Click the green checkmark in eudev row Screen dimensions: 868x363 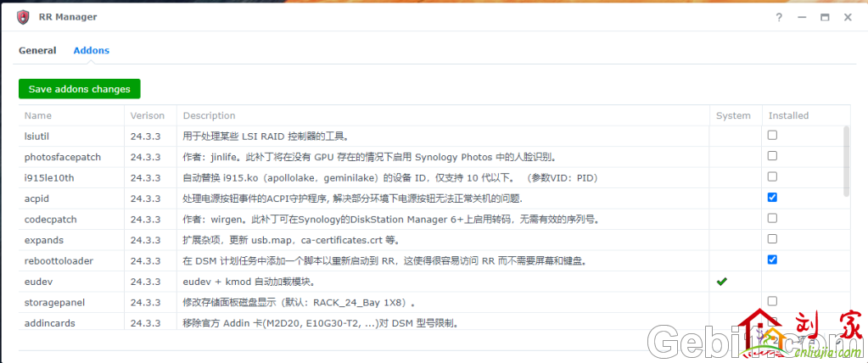pos(721,281)
